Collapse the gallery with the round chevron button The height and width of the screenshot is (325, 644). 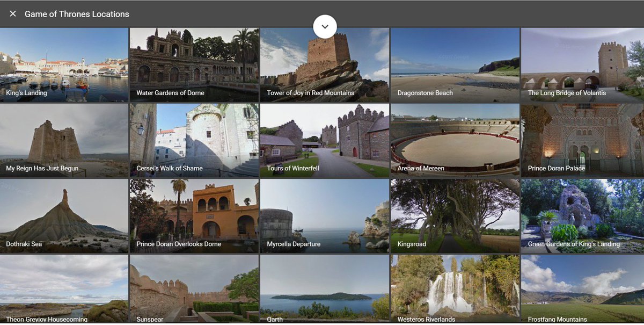[x=325, y=26]
